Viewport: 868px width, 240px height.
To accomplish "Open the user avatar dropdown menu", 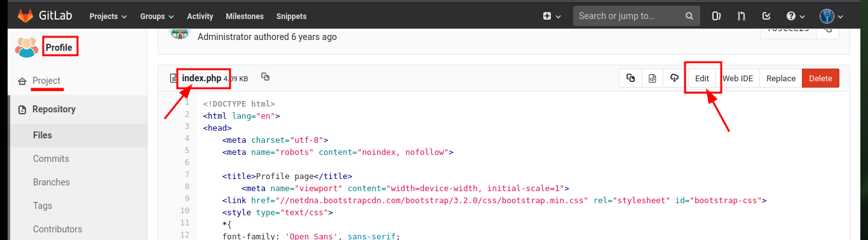I will click(832, 16).
